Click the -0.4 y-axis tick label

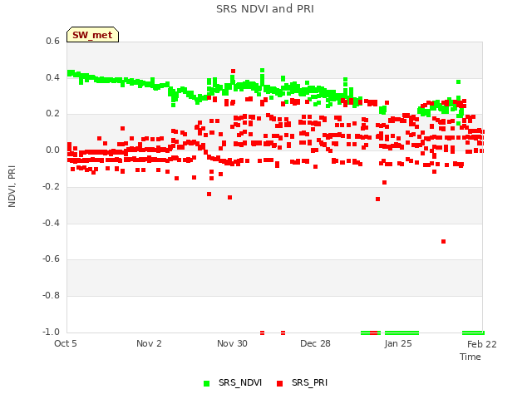coord(52,223)
